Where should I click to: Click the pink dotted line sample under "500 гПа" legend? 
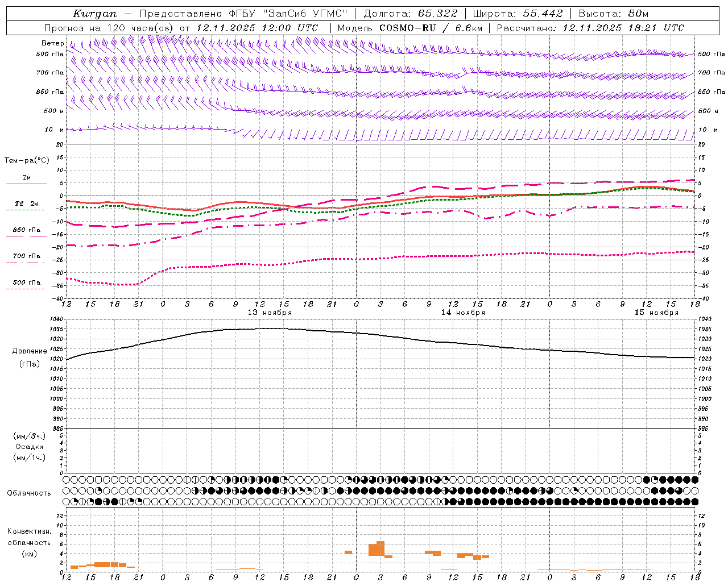click(26, 289)
